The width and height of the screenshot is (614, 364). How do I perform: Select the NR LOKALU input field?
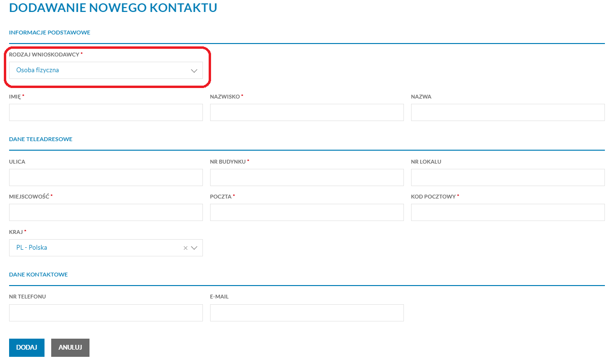tap(507, 177)
